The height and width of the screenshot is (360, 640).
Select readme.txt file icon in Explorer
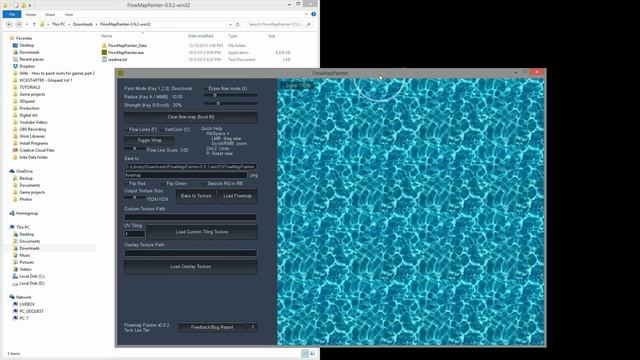tap(104, 59)
